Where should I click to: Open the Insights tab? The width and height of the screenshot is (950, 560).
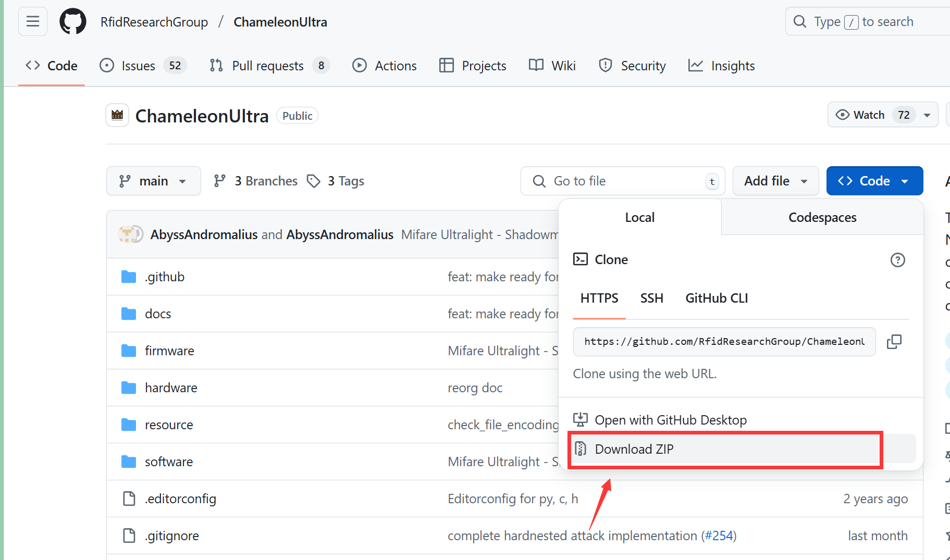click(722, 66)
